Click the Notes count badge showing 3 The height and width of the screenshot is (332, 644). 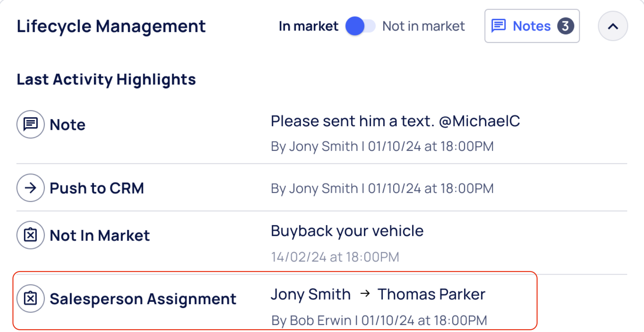[x=565, y=26]
